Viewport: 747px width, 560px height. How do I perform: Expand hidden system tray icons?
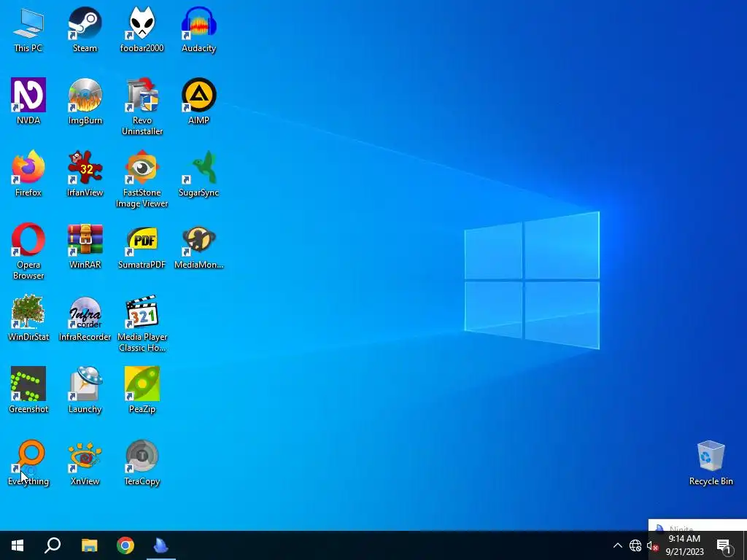(x=617, y=545)
